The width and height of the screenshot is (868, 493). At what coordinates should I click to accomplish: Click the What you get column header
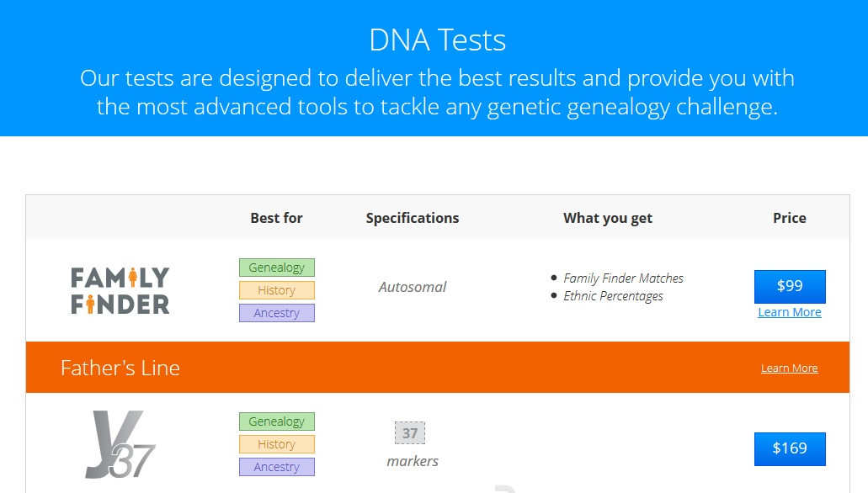608,218
